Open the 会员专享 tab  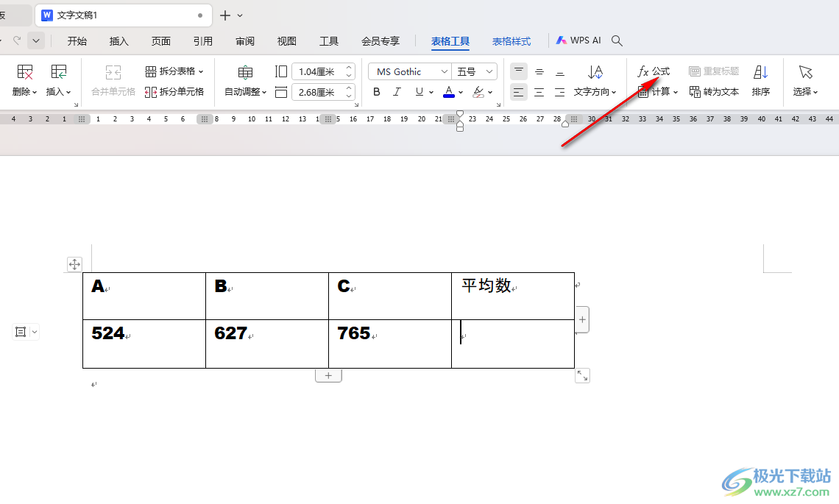(x=380, y=41)
